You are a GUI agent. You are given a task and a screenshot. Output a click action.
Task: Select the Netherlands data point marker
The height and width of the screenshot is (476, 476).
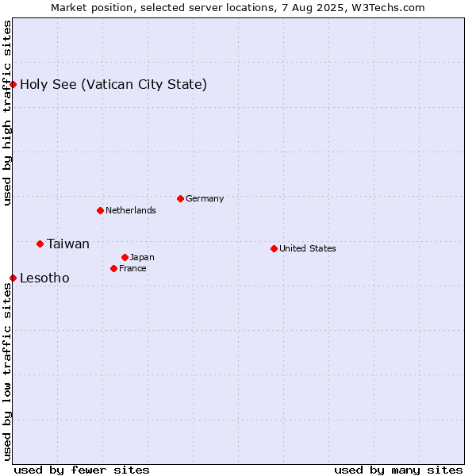click(x=101, y=211)
